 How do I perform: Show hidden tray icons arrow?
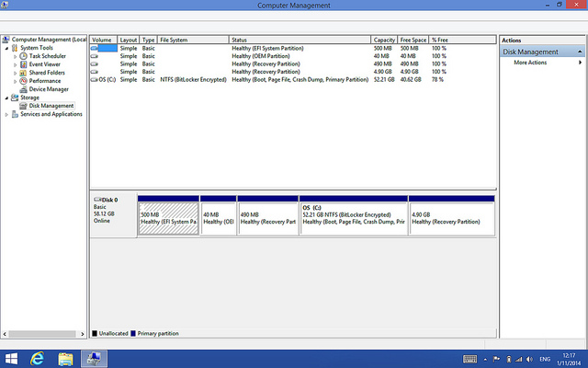click(485, 360)
